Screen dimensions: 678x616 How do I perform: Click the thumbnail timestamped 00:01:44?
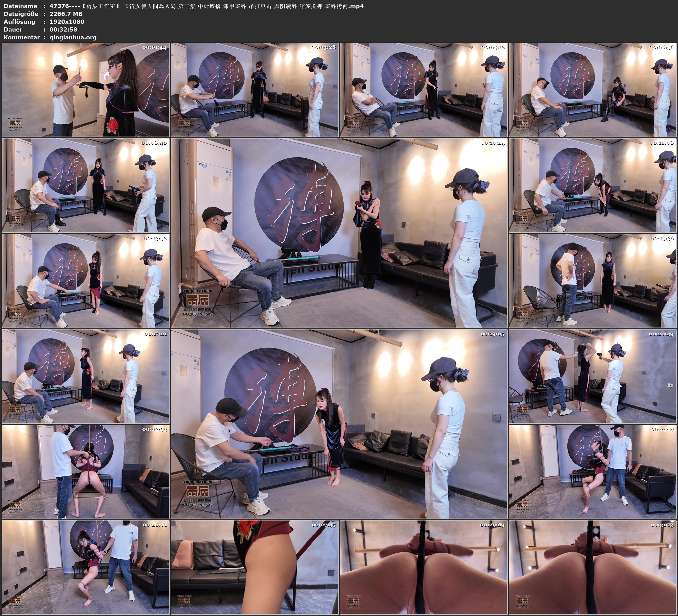point(85,90)
